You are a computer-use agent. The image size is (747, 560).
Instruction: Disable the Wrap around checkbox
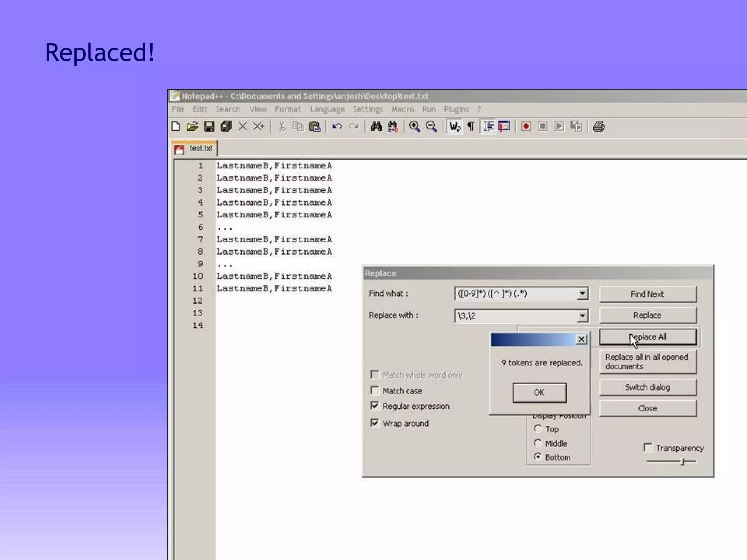tap(375, 423)
